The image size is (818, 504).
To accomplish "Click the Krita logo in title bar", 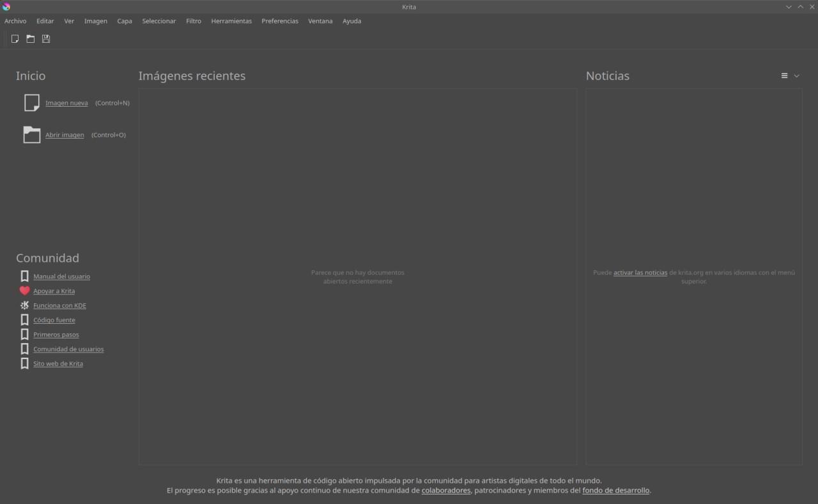I will pyautogui.click(x=6, y=6).
